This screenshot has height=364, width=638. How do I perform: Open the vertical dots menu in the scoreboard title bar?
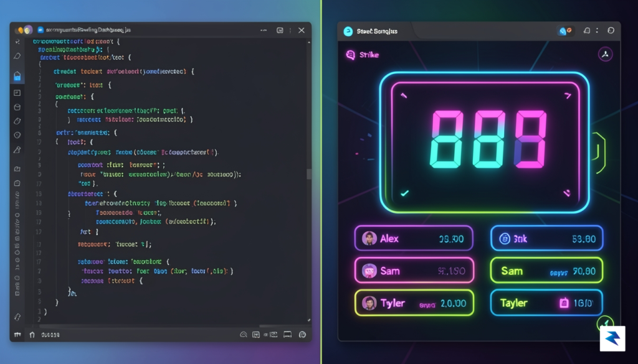598,30
